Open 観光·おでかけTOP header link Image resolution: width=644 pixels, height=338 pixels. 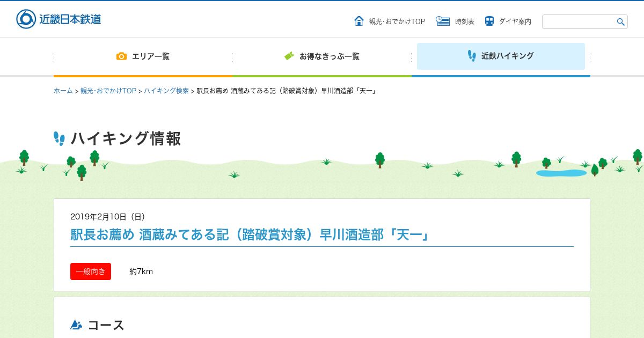tap(397, 21)
